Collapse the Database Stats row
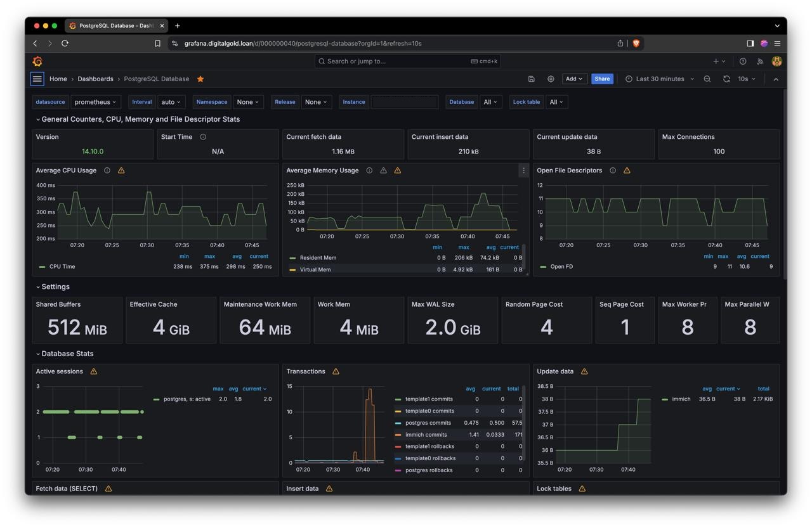The height and width of the screenshot is (528, 812). coord(65,354)
